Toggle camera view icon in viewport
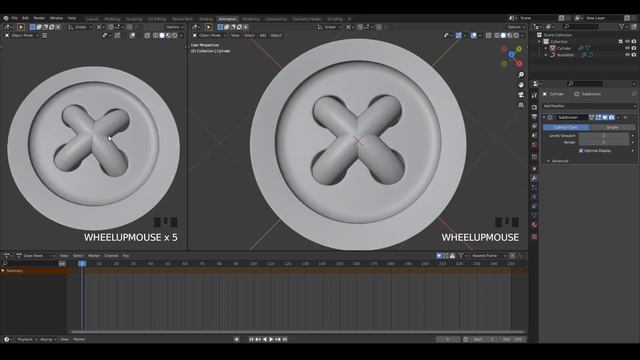This screenshot has width=640, height=360. click(521, 95)
